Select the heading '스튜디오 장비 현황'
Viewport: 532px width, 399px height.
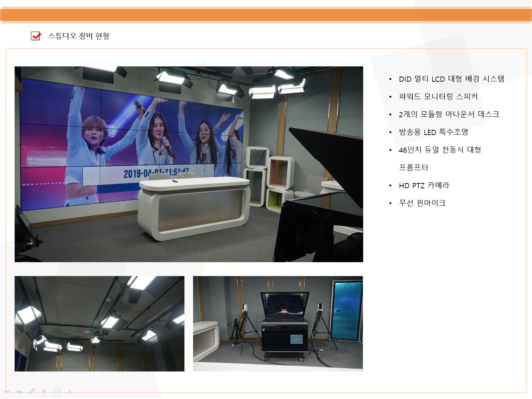click(79, 36)
